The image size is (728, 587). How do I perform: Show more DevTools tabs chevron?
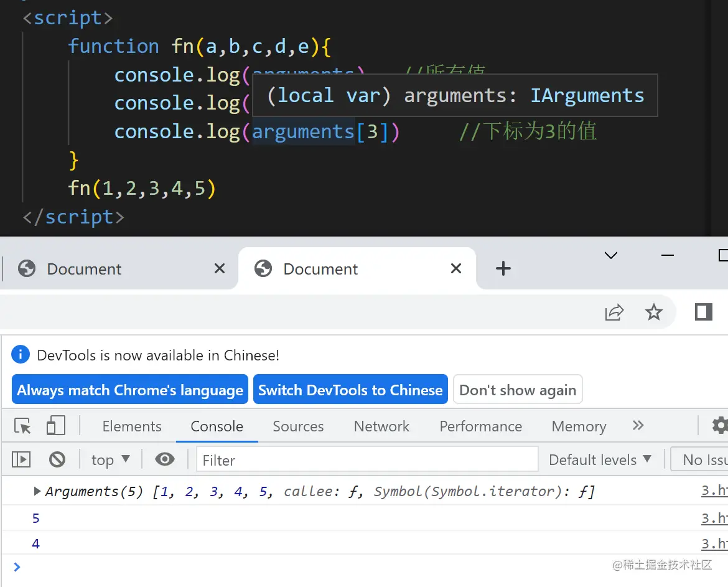click(x=638, y=425)
